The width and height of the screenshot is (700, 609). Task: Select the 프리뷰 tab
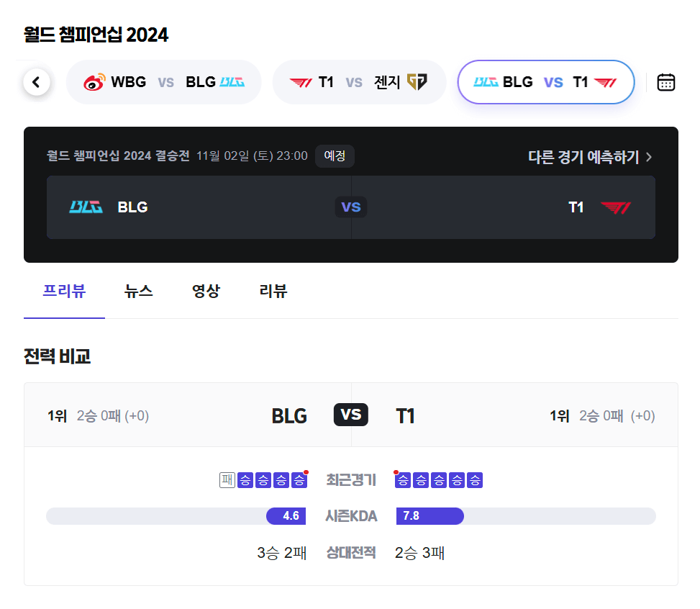coord(64,291)
